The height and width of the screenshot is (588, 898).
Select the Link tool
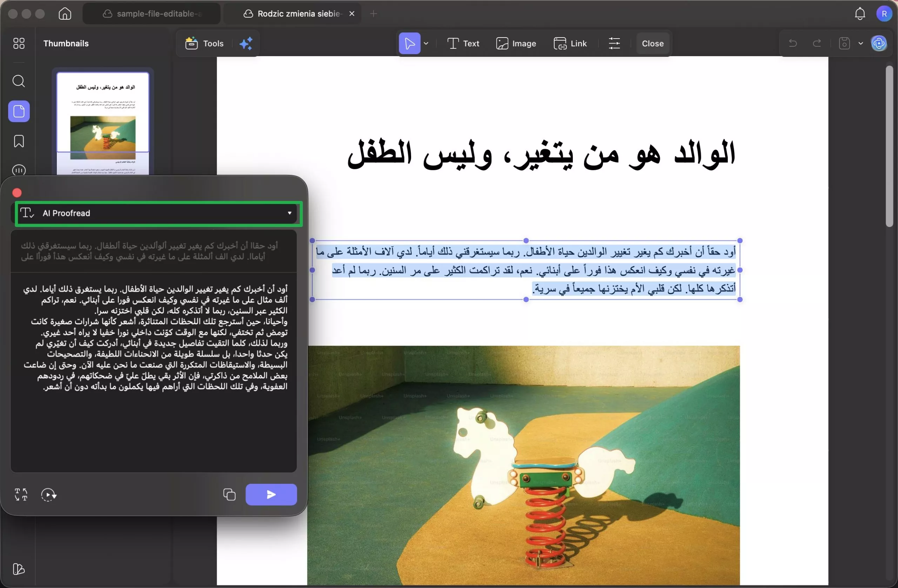[570, 43]
